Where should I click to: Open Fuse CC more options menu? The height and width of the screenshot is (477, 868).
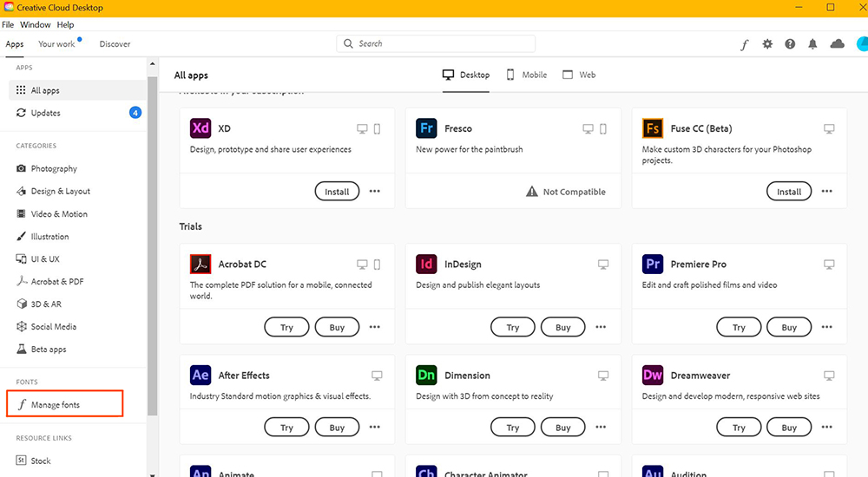click(x=827, y=191)
